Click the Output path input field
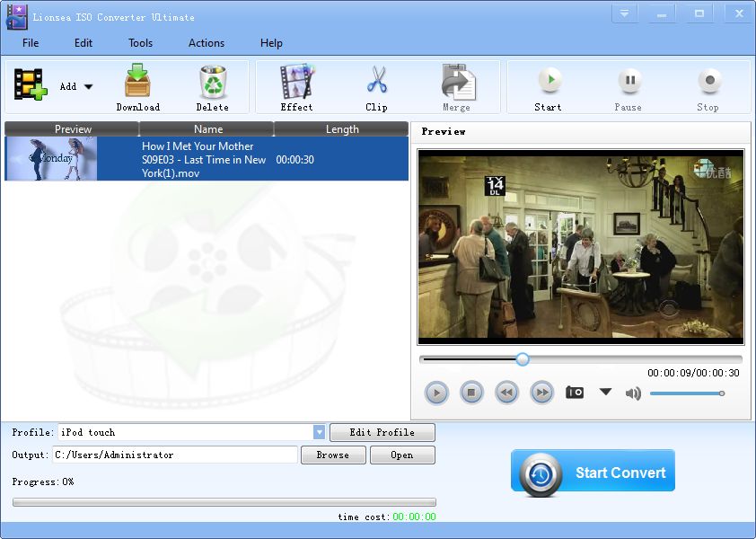The width and height of the screenshot is (756, 539). (x=175, y=455)
